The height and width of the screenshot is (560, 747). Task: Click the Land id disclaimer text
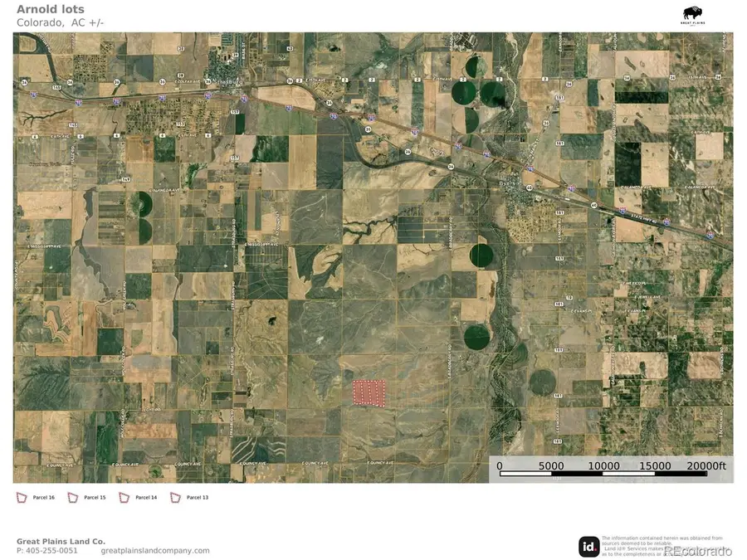pos(662,546)
